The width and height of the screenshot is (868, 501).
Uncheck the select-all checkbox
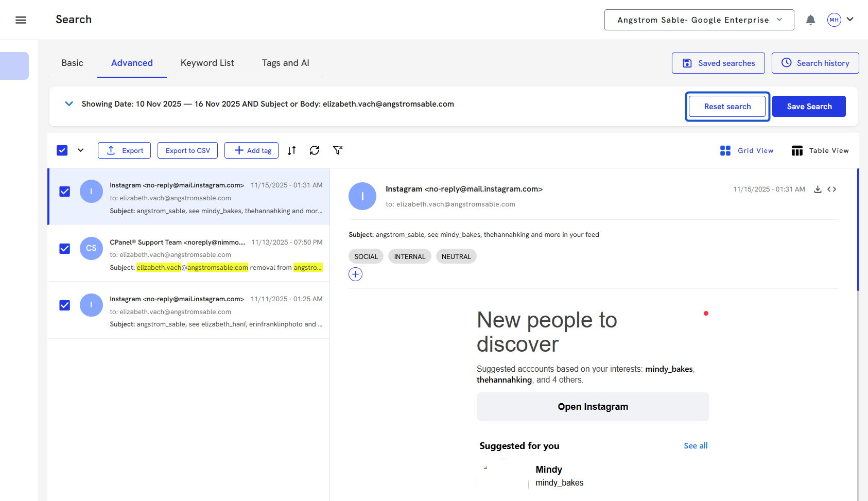[x=62, y=150]
